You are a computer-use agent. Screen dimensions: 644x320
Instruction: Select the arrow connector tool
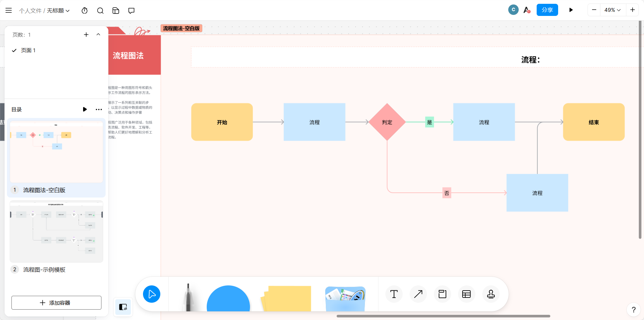tap(418, 294)
